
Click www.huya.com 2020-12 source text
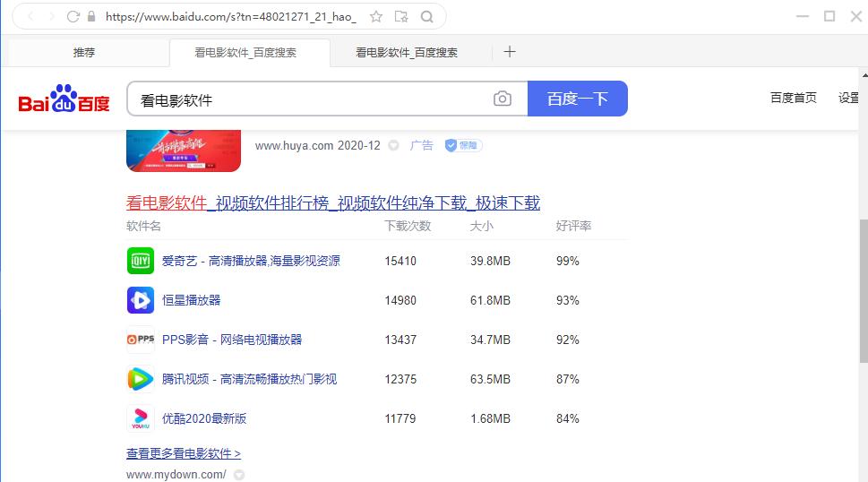click(318, 145)
